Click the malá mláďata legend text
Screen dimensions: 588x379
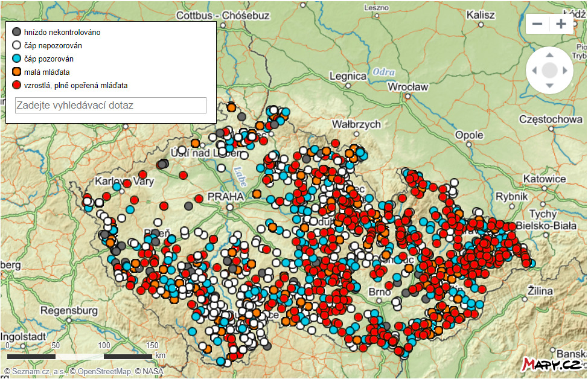(47, 72)
